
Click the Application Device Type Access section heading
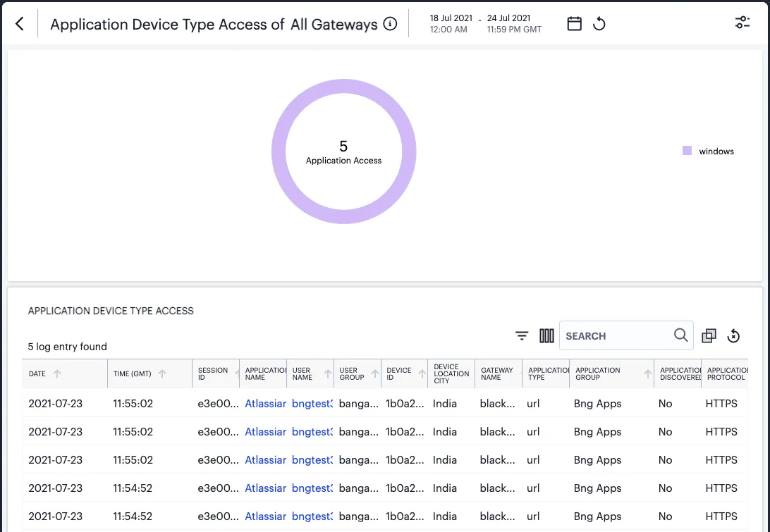(111, 311)
